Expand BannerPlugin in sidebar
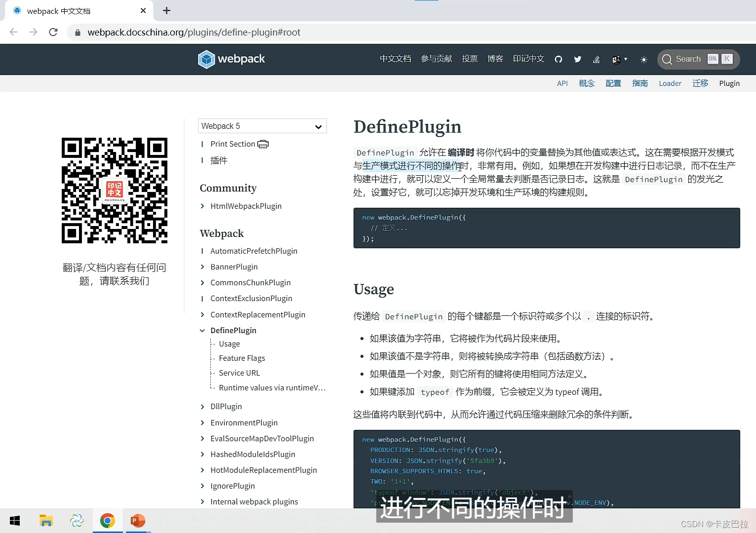Image resolution: width=756 pixels, height=533 pixels. coord(202,267)
